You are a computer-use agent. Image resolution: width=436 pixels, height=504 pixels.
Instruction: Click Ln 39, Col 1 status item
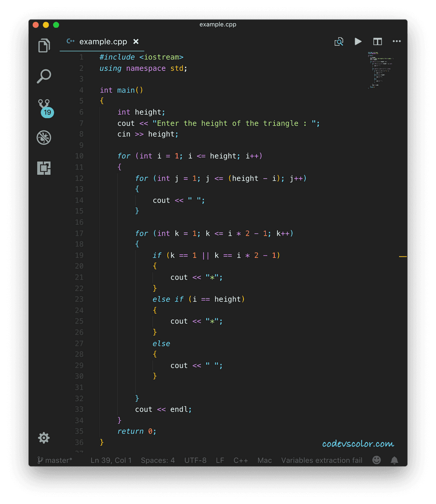click(x=111, y=460)
